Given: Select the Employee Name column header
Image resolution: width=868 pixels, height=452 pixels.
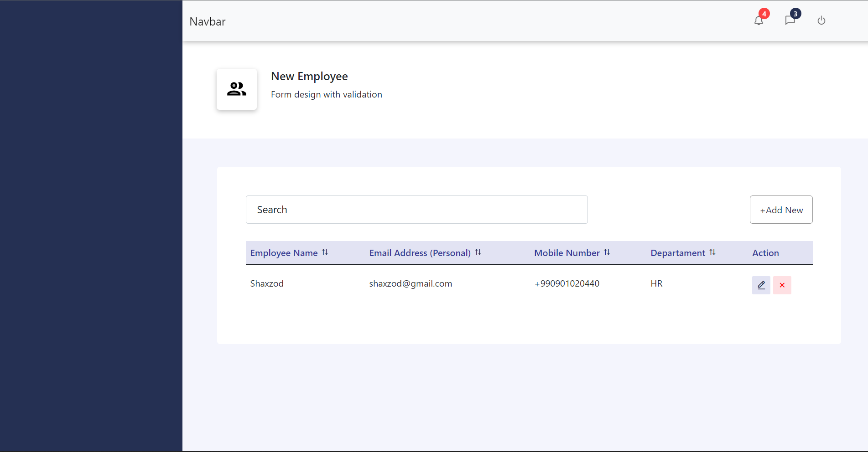Looking at the screenshot, I should (284, 253).
